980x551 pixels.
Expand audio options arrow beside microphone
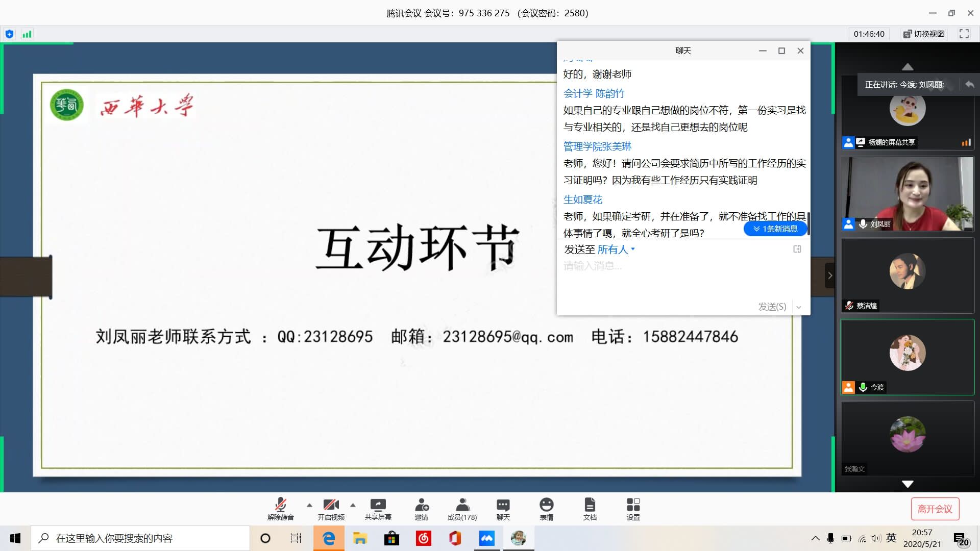(x=309, y=505)
